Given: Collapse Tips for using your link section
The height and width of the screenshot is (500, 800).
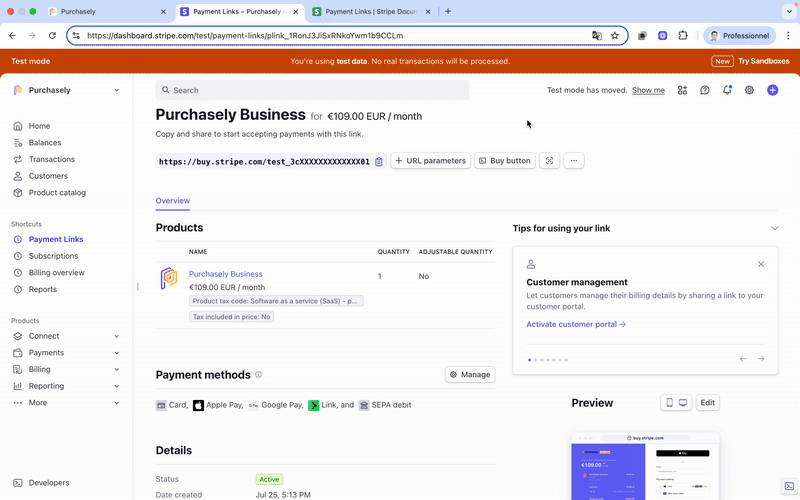Looking at the screenshot, I should [774, 229].
